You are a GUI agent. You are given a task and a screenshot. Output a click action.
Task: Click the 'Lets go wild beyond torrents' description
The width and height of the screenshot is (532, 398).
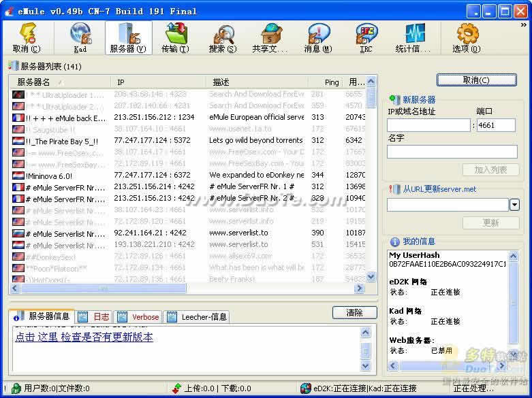256,140
